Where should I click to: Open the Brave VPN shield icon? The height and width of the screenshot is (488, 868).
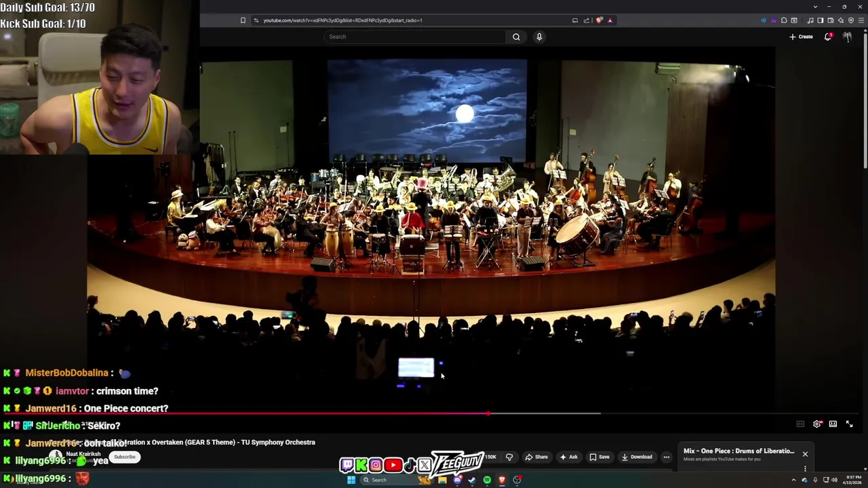click(x=851, y=20)
